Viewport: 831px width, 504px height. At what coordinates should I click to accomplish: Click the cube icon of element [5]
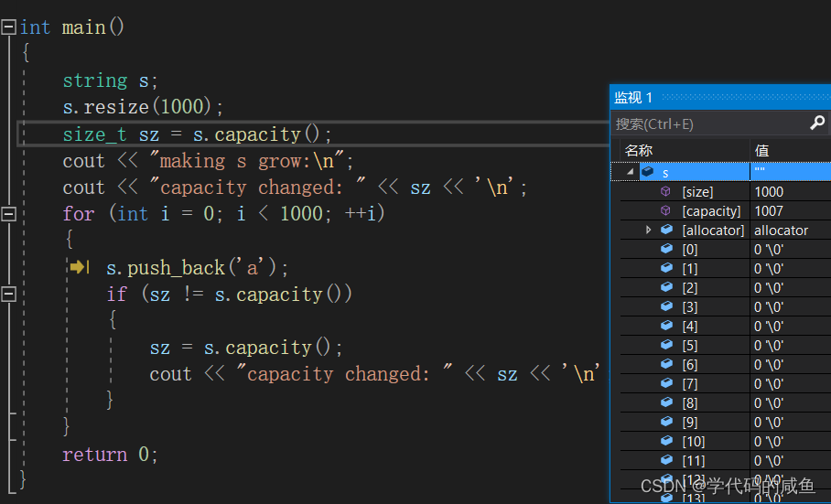tap(666, 345)
